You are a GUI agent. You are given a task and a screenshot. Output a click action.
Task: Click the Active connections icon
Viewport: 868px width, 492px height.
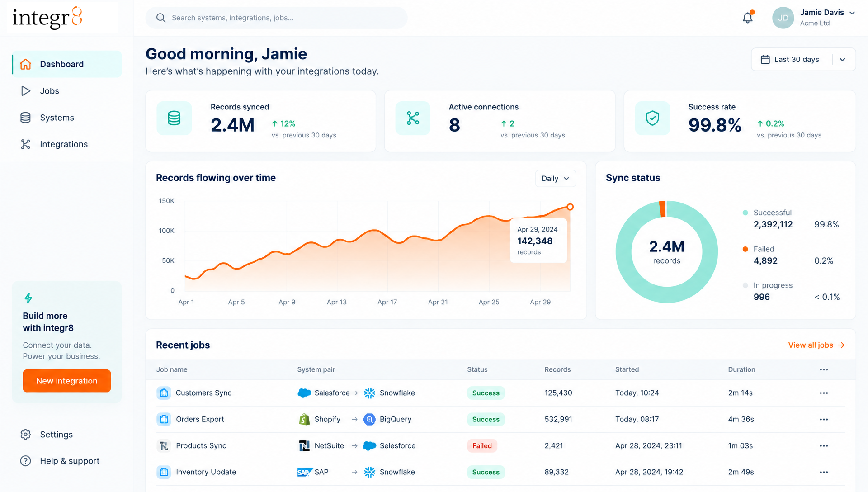point(413,118)
